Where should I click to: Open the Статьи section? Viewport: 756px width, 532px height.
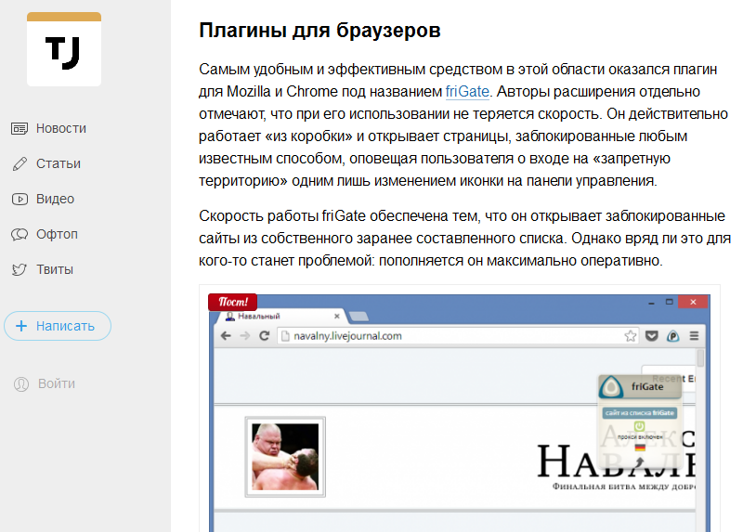point(59,163)
